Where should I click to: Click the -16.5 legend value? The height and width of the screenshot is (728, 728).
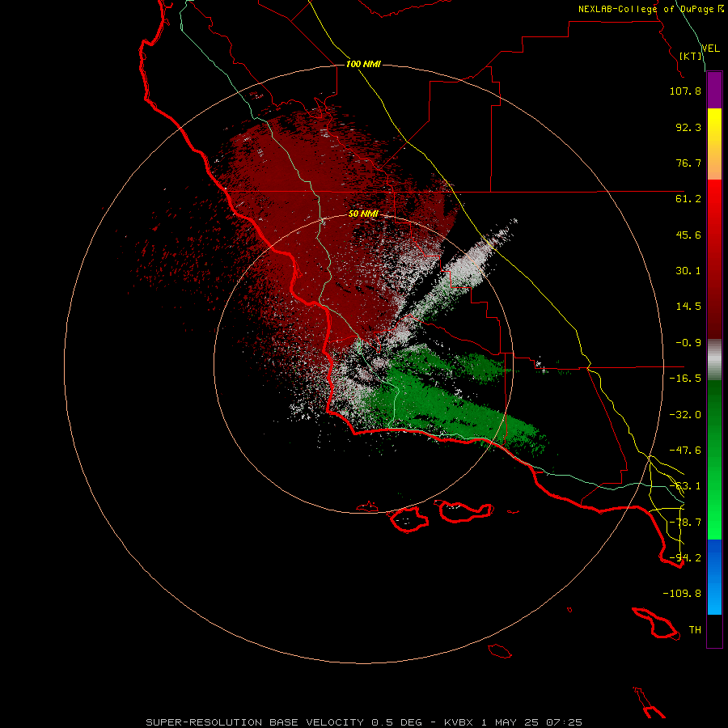(685, 379)
